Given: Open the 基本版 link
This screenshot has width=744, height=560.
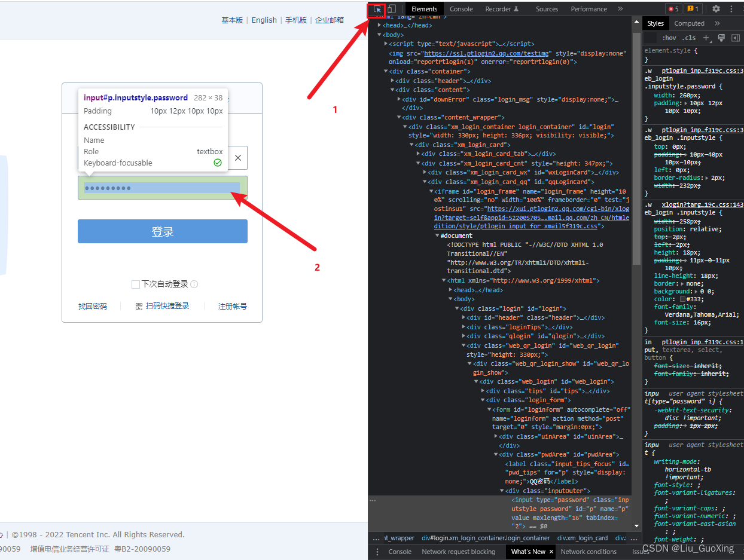Looking at the screenshot, I should pyautogui.click(x=232, y=20).
